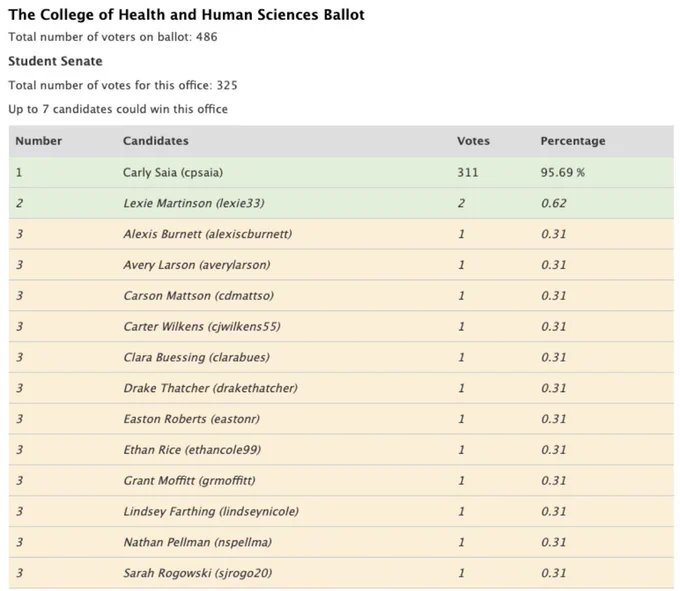This screenshot has width=680, height=591.
Task: Click Ethan Rice (ethancole99) candidate
Action: point(192,450)
